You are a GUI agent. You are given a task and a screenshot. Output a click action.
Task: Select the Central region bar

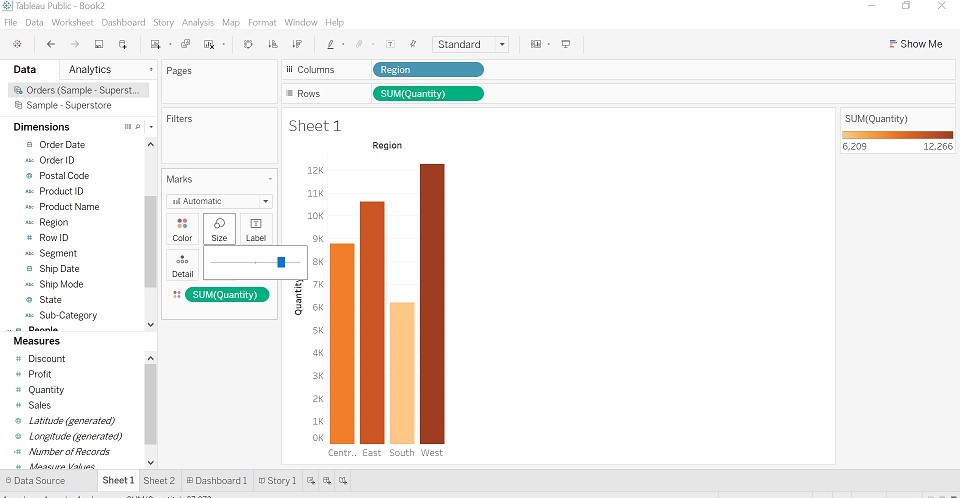coord(342,344)
